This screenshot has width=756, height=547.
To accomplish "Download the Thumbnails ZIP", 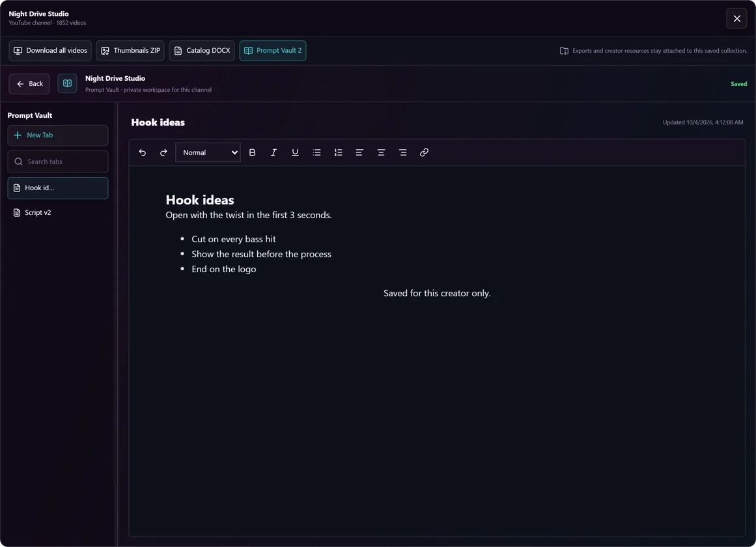I will (x=130, y=51).
